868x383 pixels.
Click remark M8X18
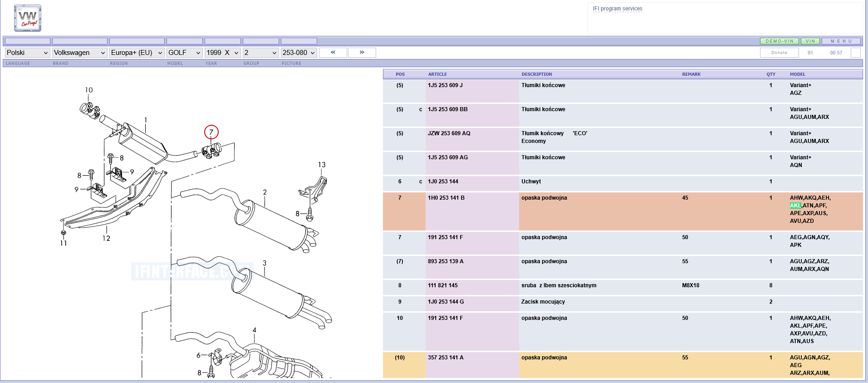click(x=691, y=285)
